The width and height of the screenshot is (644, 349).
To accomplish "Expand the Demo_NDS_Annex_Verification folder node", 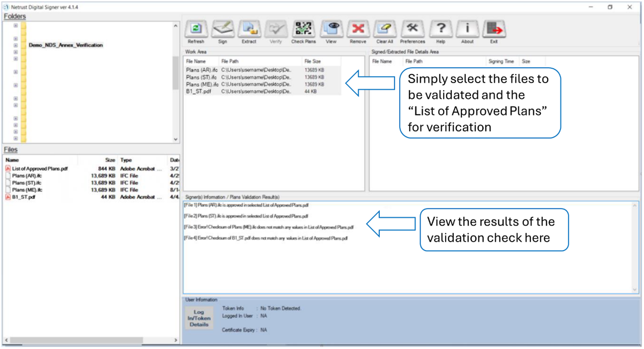I will click(x=16, y=45).
